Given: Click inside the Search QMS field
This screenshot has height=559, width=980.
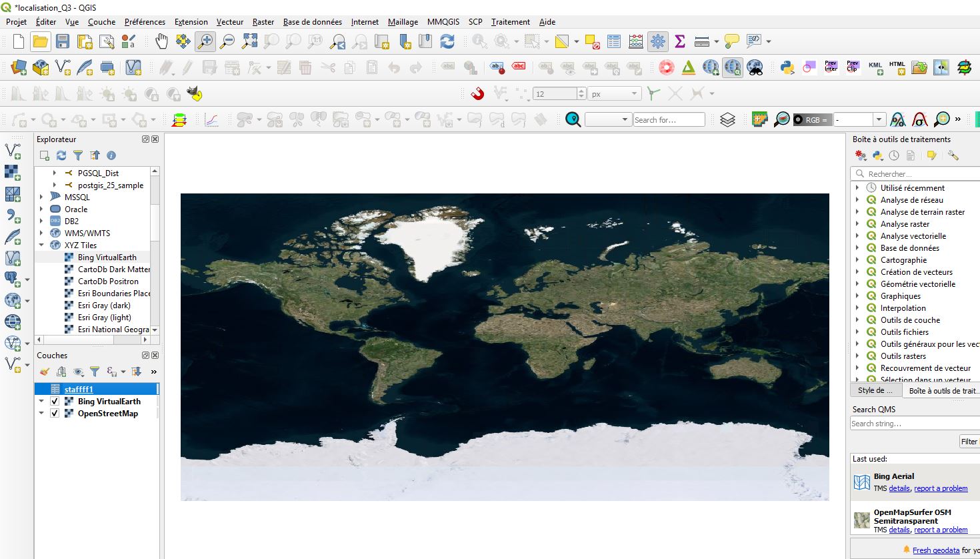Looking at the screenshot, I should (x=912, y=423).
